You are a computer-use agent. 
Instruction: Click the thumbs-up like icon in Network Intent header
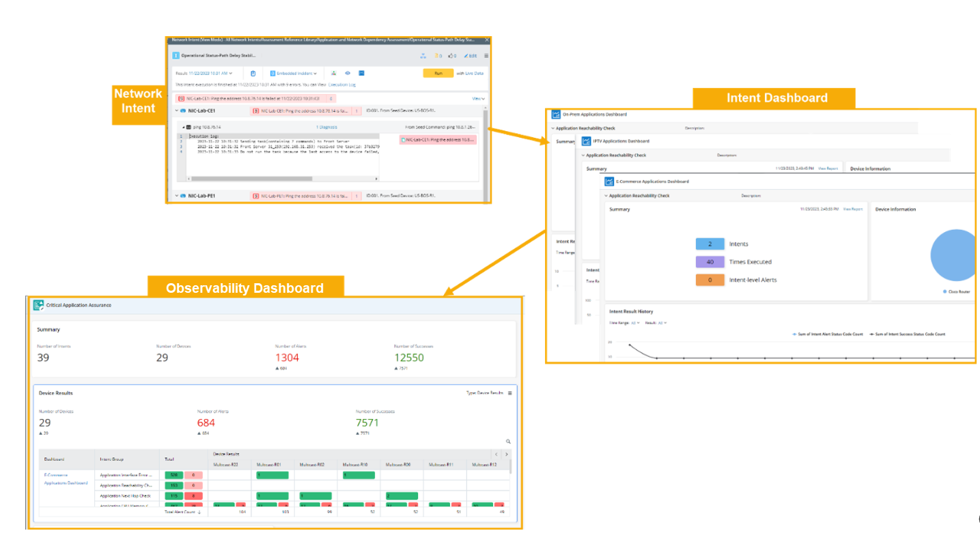coord(450,56)
